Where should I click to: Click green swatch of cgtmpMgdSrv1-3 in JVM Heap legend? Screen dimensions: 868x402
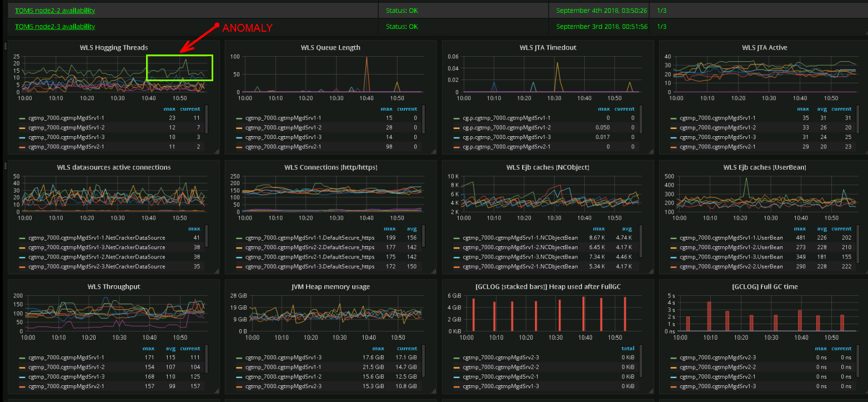click(x=239, y=357)
